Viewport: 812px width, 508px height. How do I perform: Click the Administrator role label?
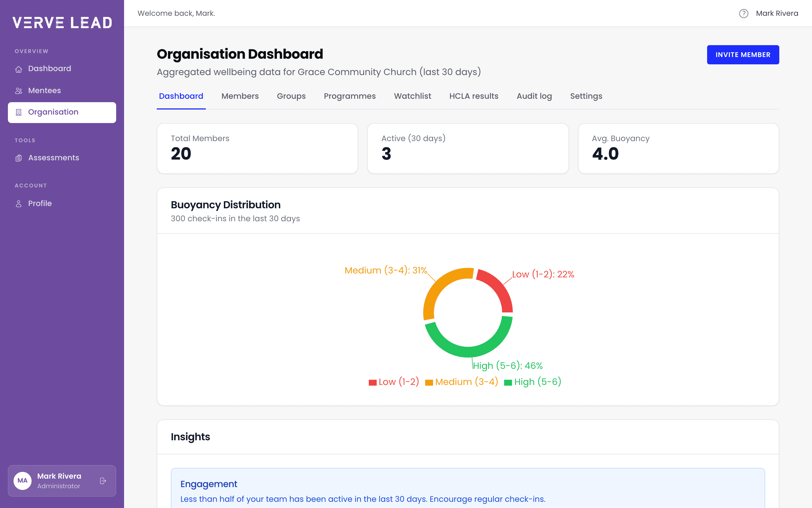[59, 486]
